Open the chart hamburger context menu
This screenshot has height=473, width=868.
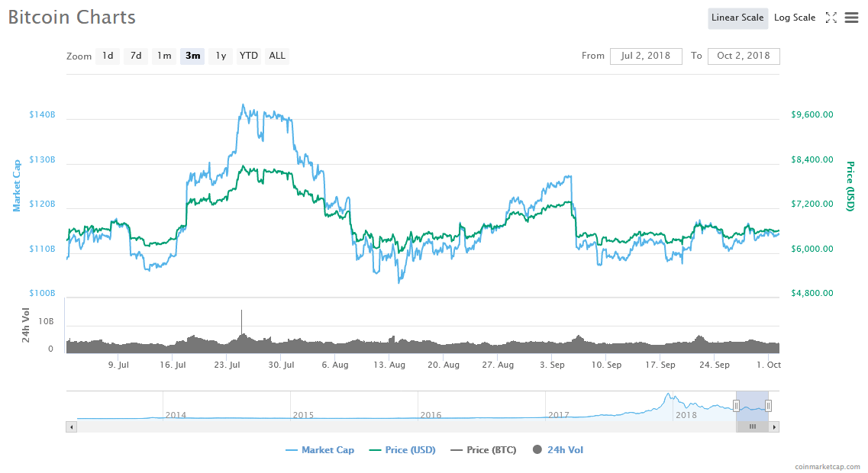(851, 18)
